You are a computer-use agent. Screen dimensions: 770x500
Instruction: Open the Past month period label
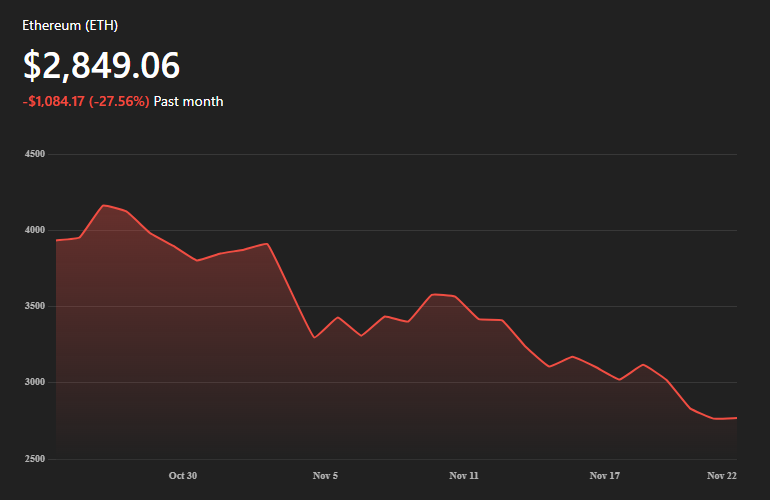(x=189, y=101)
